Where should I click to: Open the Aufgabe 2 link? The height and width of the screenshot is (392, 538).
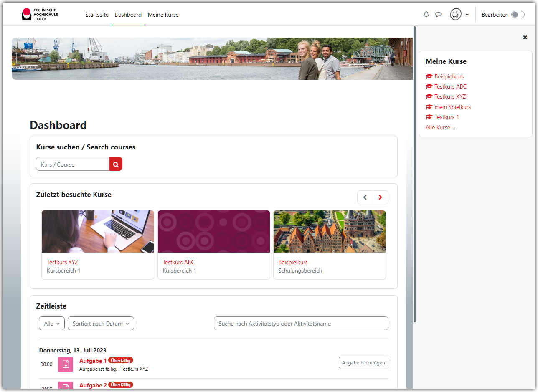pos(93,385)
